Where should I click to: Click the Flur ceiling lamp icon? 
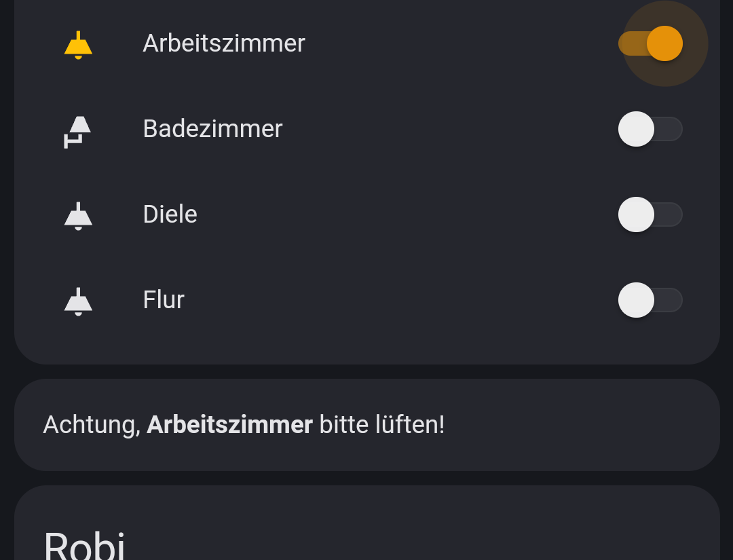(x=78, y=301)
